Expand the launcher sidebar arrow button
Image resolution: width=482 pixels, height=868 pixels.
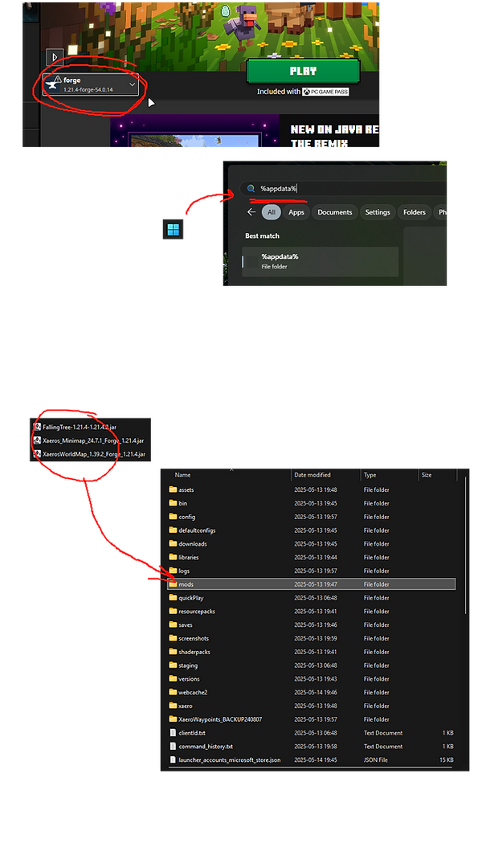click(55, 57)
